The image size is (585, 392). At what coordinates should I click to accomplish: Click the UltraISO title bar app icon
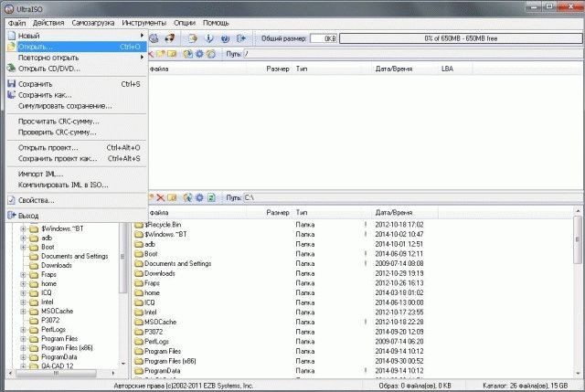[x=9, y=8]
